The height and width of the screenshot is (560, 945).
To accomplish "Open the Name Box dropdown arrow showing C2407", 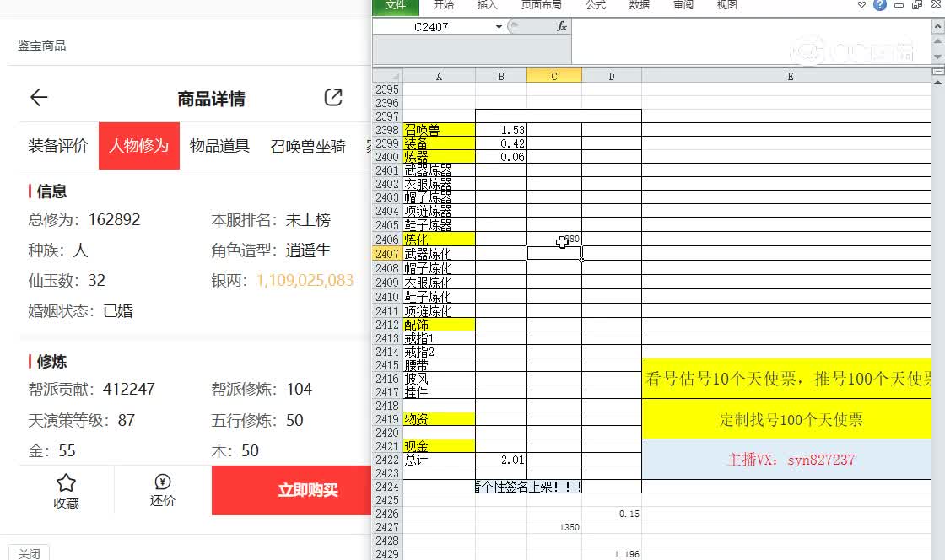I will pos(501,26).
